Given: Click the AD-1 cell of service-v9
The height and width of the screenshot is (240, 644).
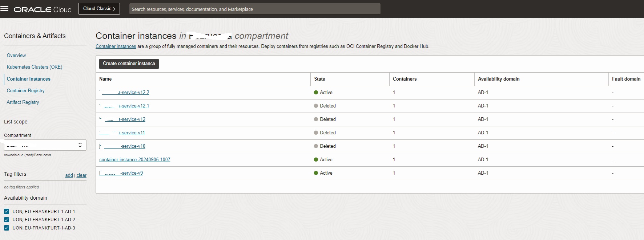Looking at the screenshot, I should pyautogui.click(x=483, y=173).
